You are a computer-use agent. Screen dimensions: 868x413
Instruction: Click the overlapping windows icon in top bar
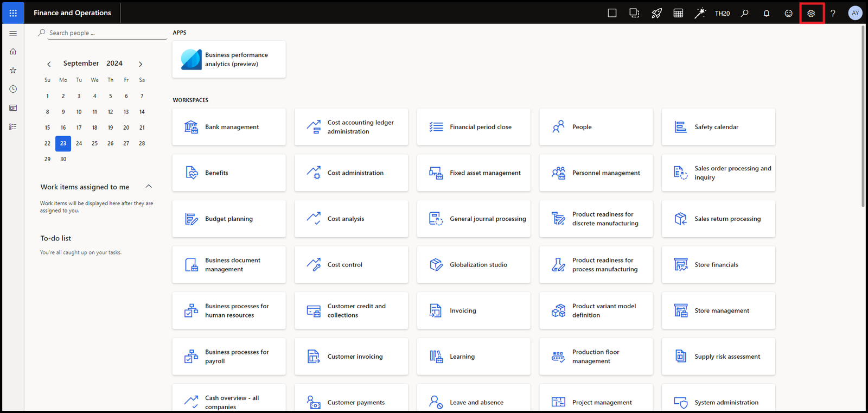[634, 13]
